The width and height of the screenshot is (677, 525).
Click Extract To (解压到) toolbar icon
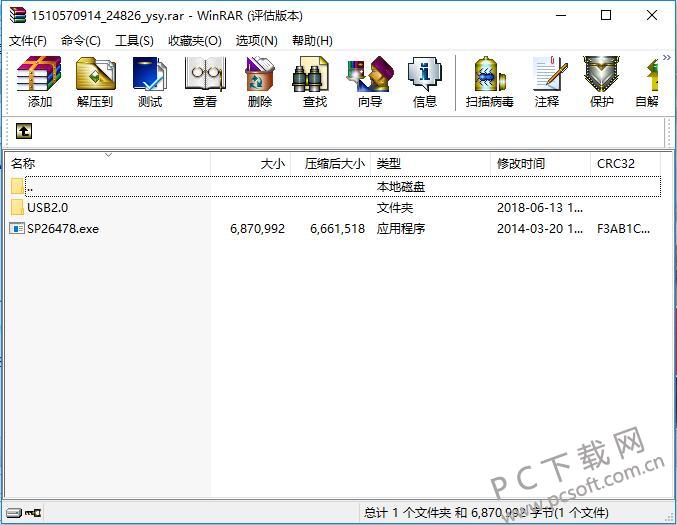(x=95, y=82)
